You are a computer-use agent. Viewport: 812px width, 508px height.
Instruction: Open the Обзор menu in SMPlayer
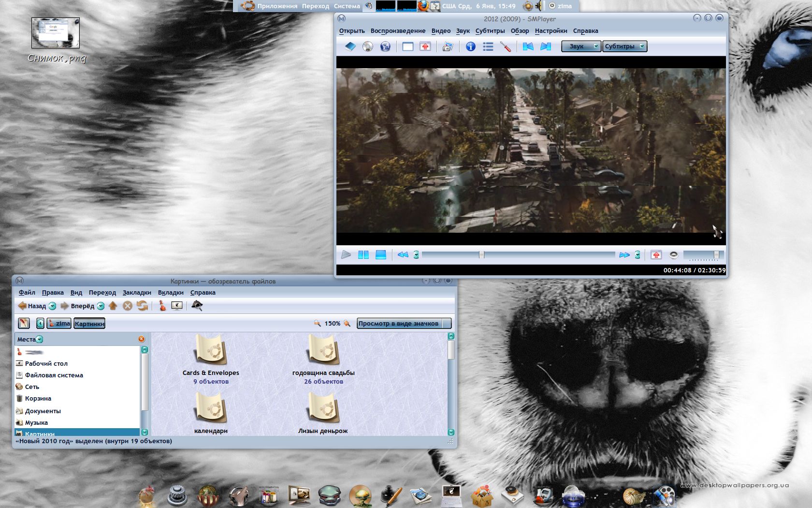520,31
